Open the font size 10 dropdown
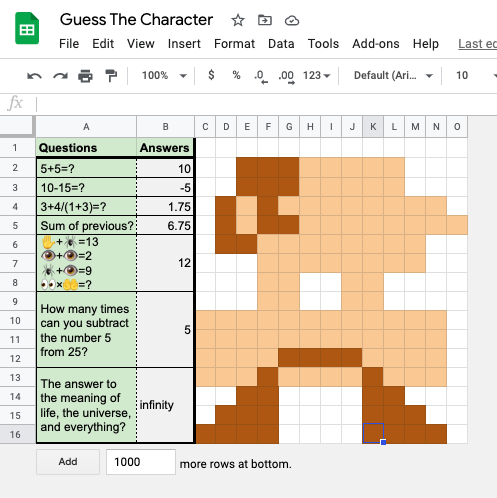 tap(476, 76)
